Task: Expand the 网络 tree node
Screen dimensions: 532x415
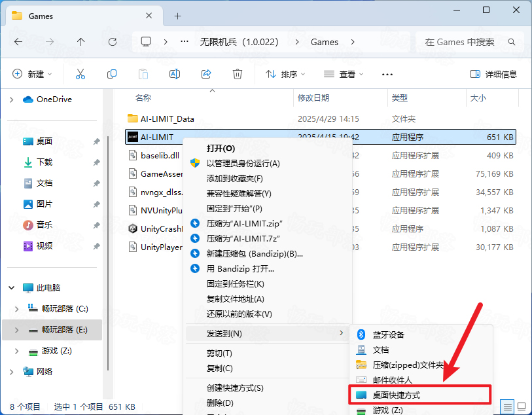Action: (12, 372)
